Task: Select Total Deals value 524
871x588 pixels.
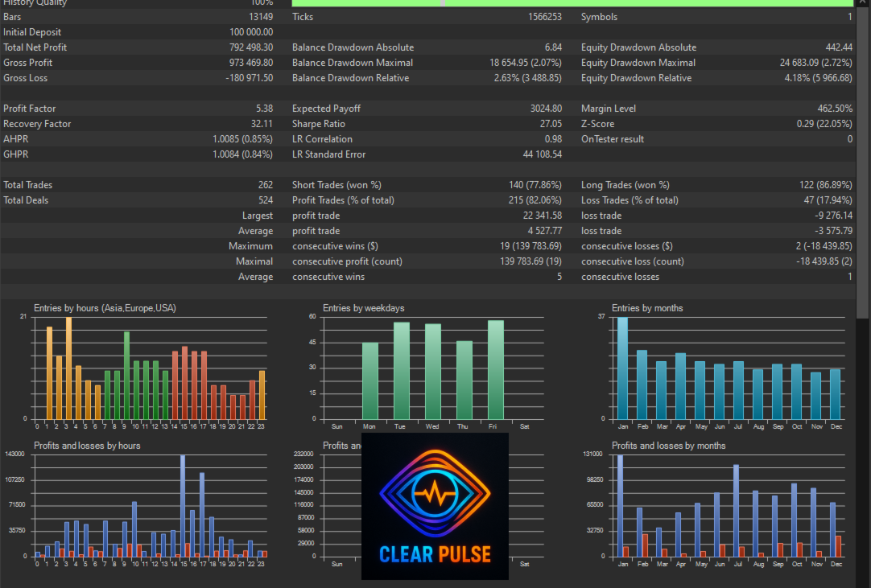Action: point(266,199)
